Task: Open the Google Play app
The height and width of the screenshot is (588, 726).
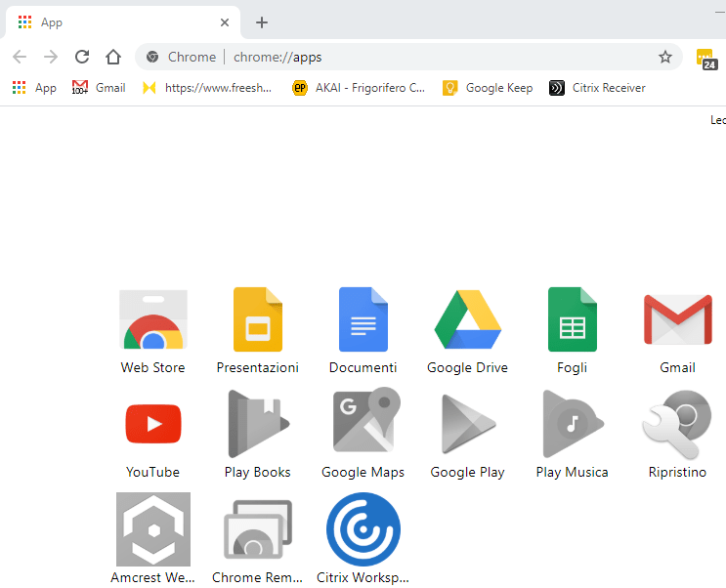Action: pos(468,424)
